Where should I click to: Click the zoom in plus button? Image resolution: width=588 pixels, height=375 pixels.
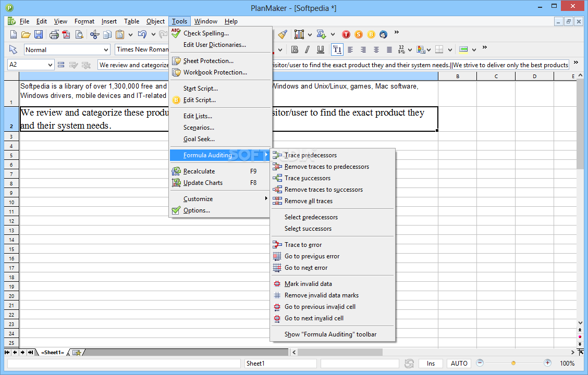pyautogui.click(x=547, y=362)
